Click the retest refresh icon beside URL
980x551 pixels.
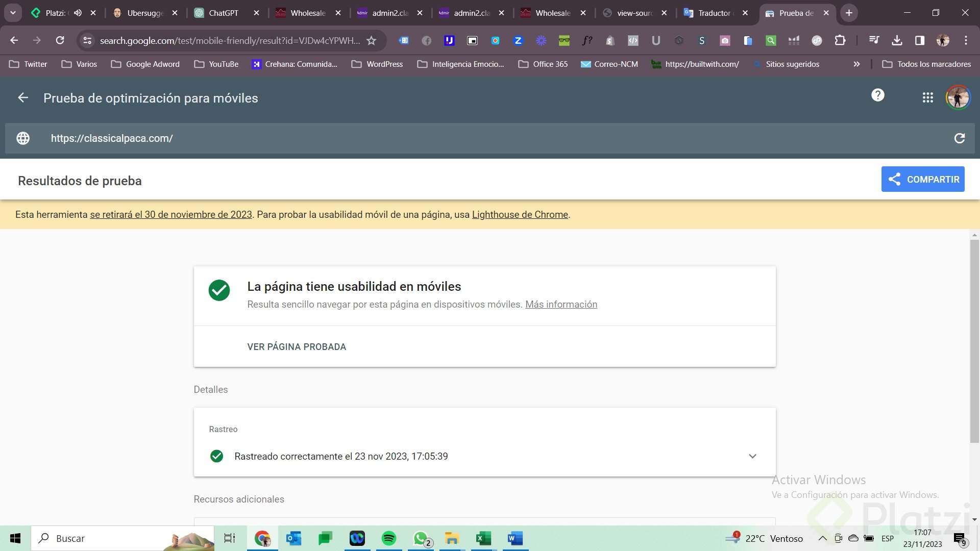coord(959,138)
